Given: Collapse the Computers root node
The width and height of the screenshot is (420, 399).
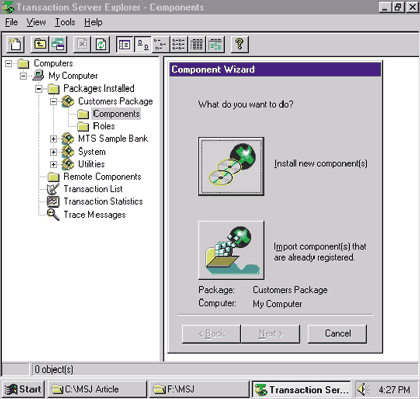Looking at the screenshot, I should (9, 63).
